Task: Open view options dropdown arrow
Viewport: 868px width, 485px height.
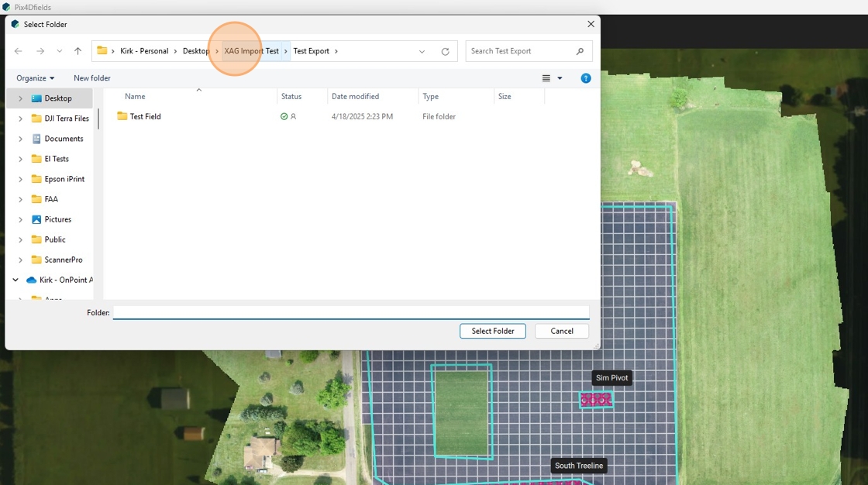Action: 560,78
